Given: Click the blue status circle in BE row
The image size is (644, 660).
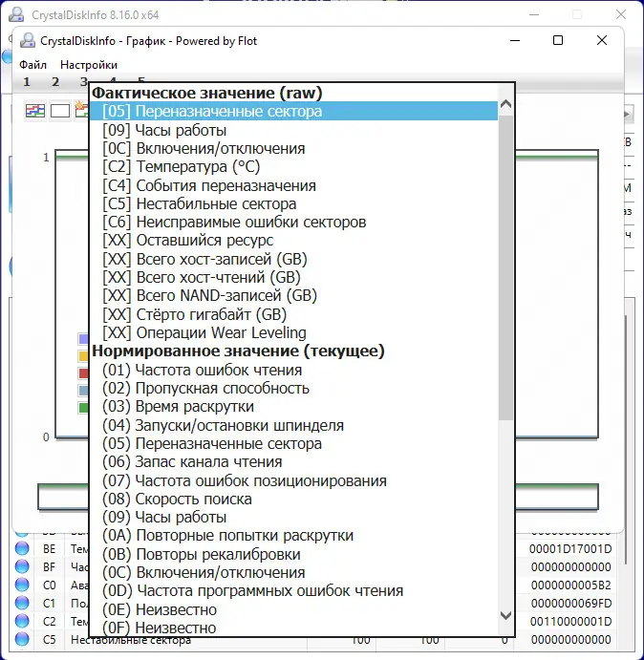Looking at the screenshot, I should pyautogui.click(x=22, y=548).
